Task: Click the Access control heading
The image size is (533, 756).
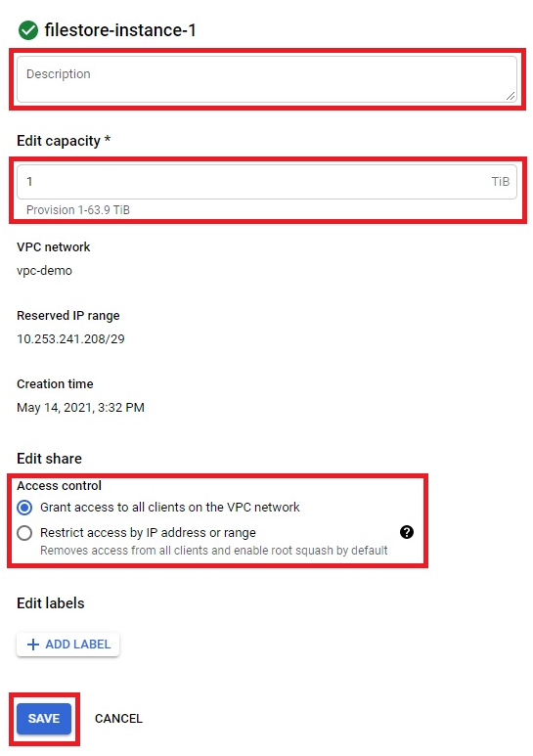Action: (x=60, y=485)
